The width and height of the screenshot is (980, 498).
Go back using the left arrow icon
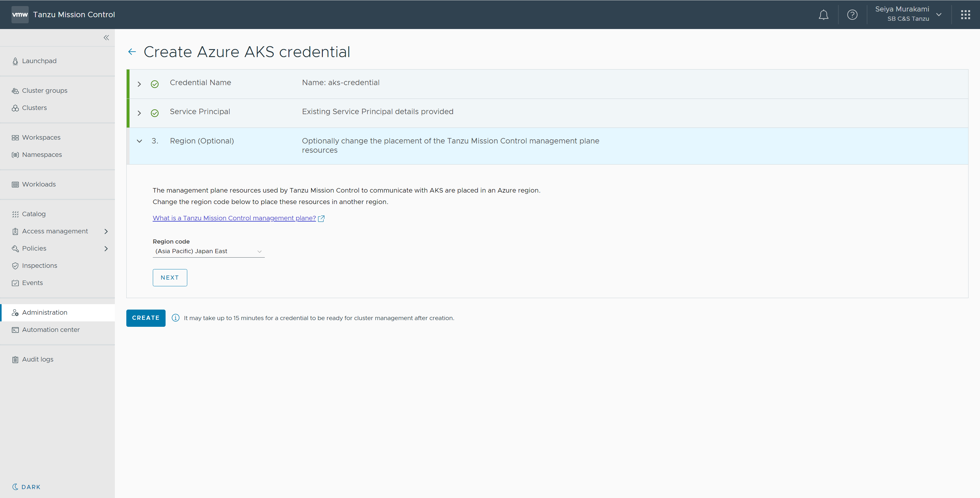pos(132,52)
